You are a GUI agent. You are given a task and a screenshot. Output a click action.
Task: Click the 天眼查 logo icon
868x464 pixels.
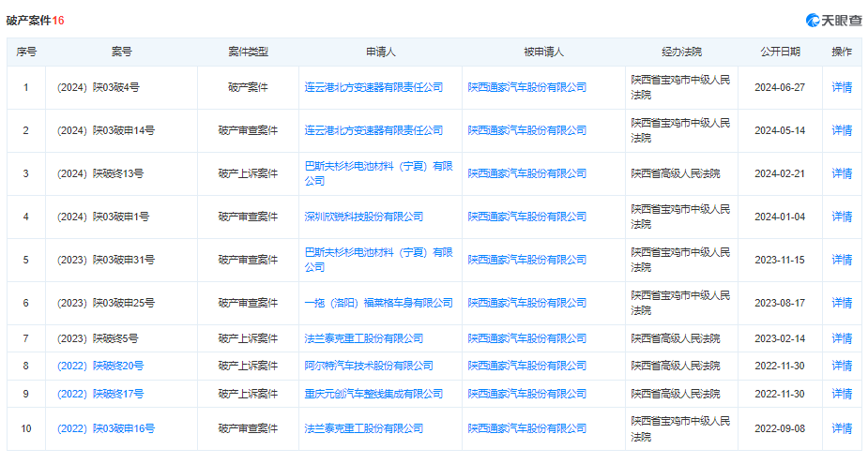[x=813, y=21]
